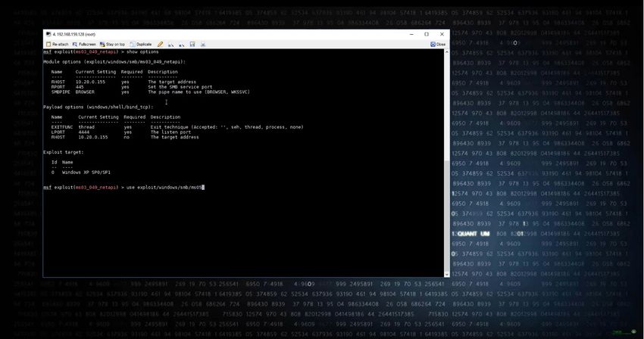
Task: Click 'The pipe name to use' description
Action: (x=199, y=92)
